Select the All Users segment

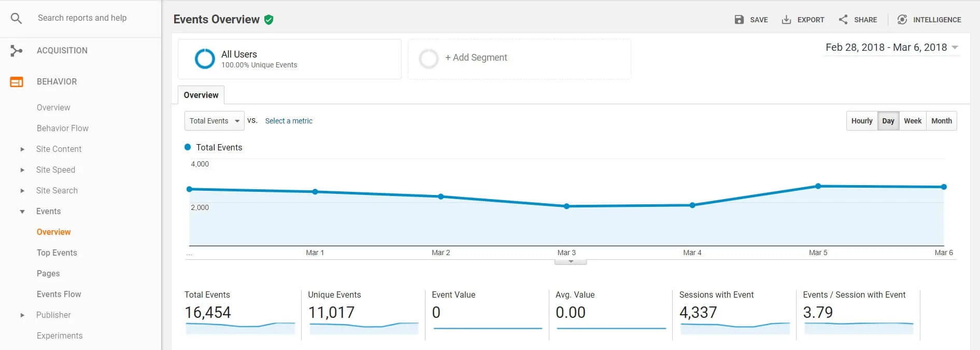pyautogui.click(x=289, y=59)
